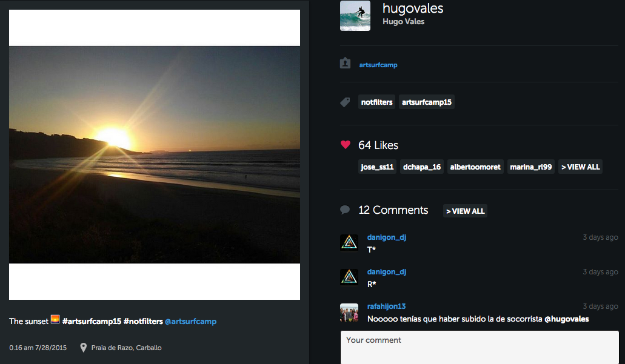View liker jose_ss11 profile
This screenshot has height=364, width=625.
click(x=377, y=167)
